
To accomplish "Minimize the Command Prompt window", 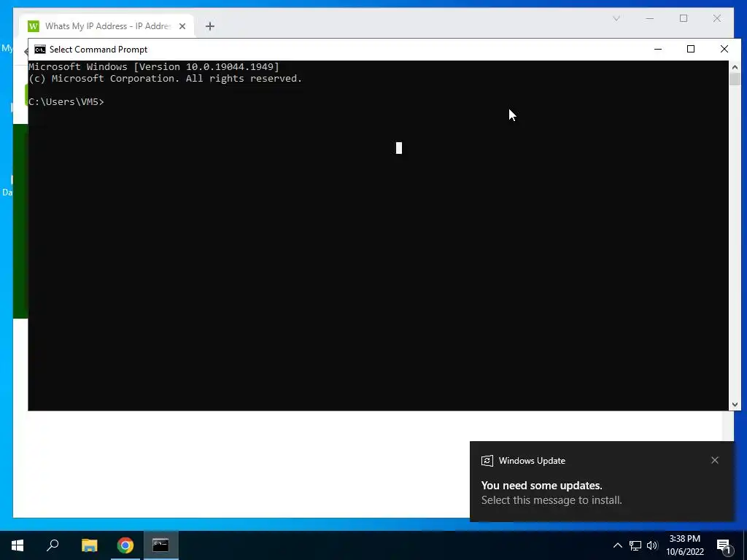I will (658, 49).
